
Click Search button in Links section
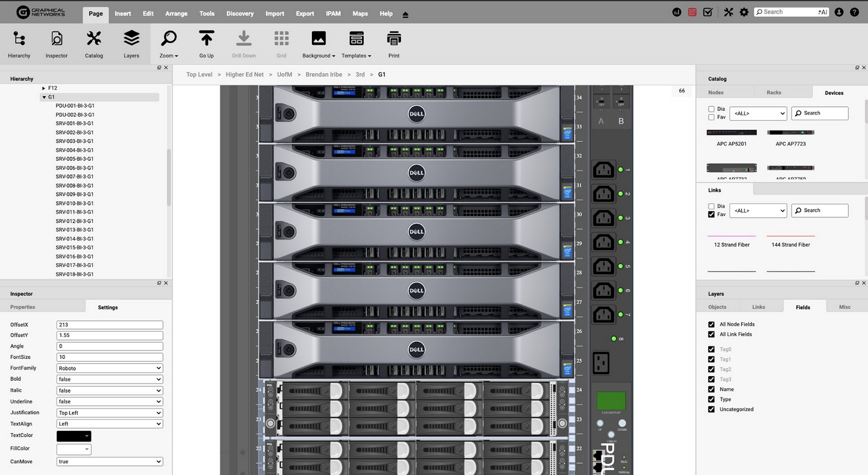pos(820,210)
